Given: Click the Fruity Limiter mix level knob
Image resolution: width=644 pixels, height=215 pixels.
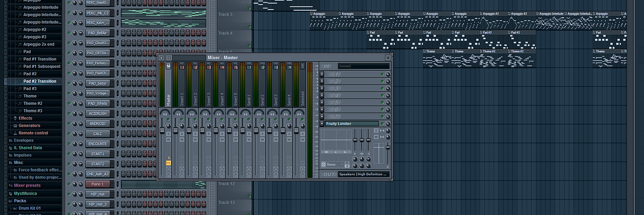Looking at the screenshot, I should click(388, 124).
